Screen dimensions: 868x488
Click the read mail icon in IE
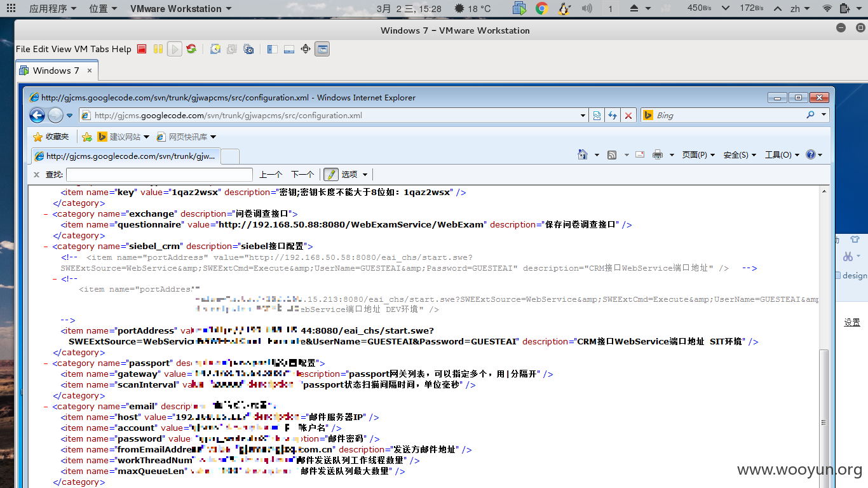pos(639,154)
